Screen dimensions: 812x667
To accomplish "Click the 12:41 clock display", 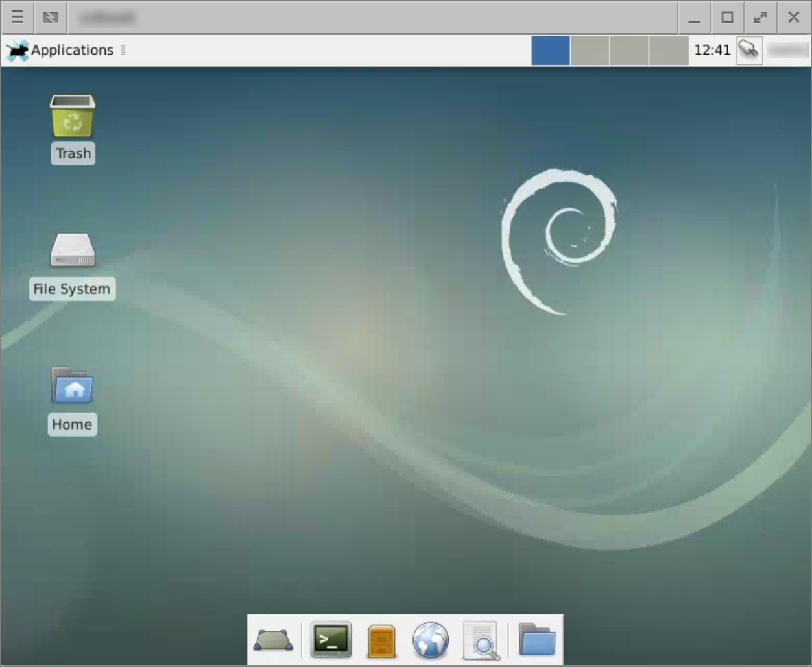I will click(x=711, y=50).
